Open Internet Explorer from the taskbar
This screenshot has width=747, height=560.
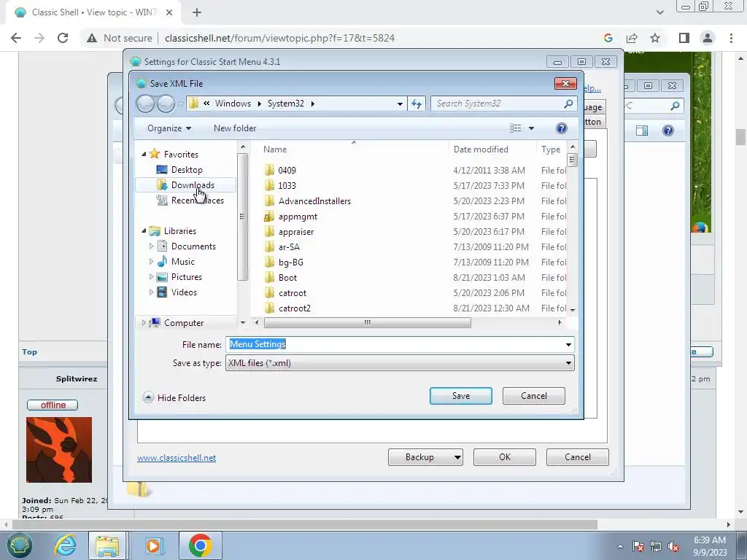click(65, 545)
